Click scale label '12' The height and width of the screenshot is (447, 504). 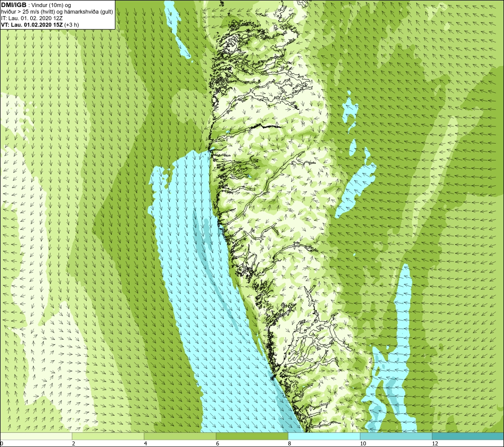(x=435, y=444)
